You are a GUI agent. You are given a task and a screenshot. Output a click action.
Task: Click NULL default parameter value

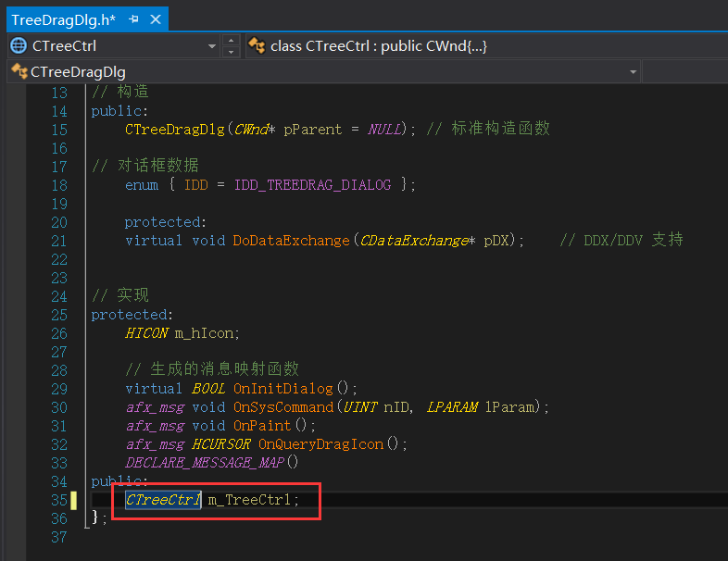pos(384,130)
